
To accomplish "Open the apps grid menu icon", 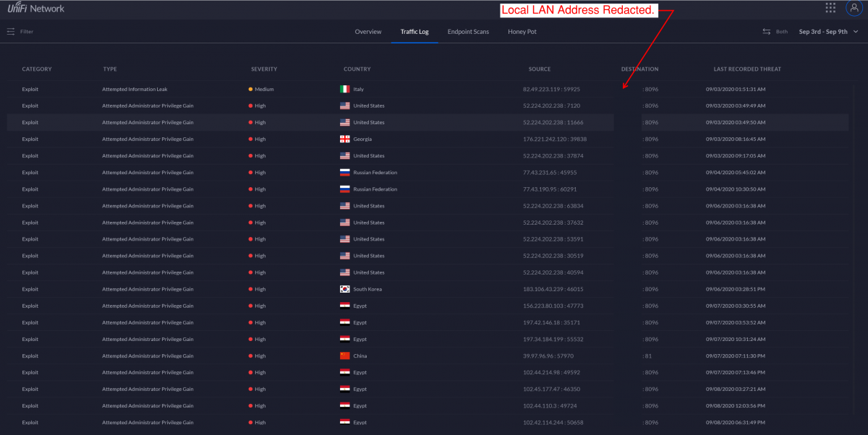I will pyautogui.click(x=830, y=8).
